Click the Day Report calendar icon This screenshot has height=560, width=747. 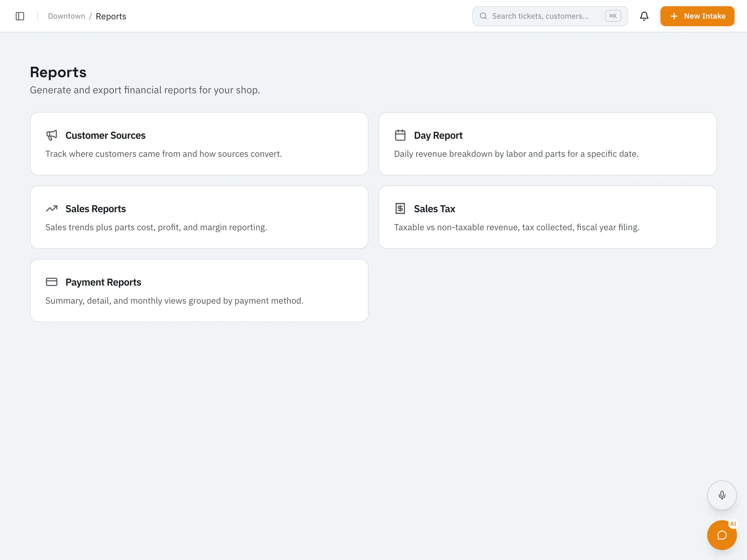pos(400,135)
